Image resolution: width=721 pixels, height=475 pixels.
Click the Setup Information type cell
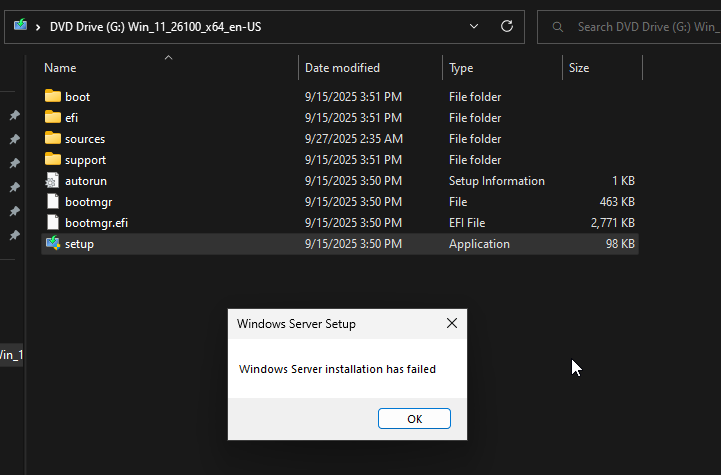[x=497, y=181]
